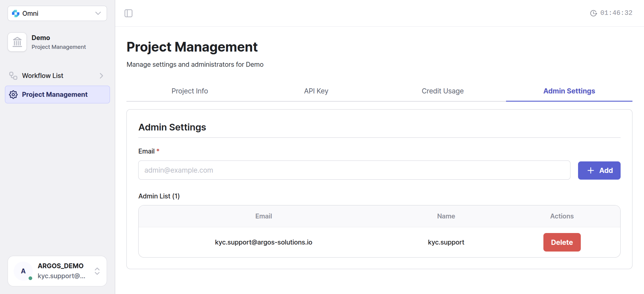Select Project Management in sidebar
This screenshot has height=294, width=644.
[57, 95]
